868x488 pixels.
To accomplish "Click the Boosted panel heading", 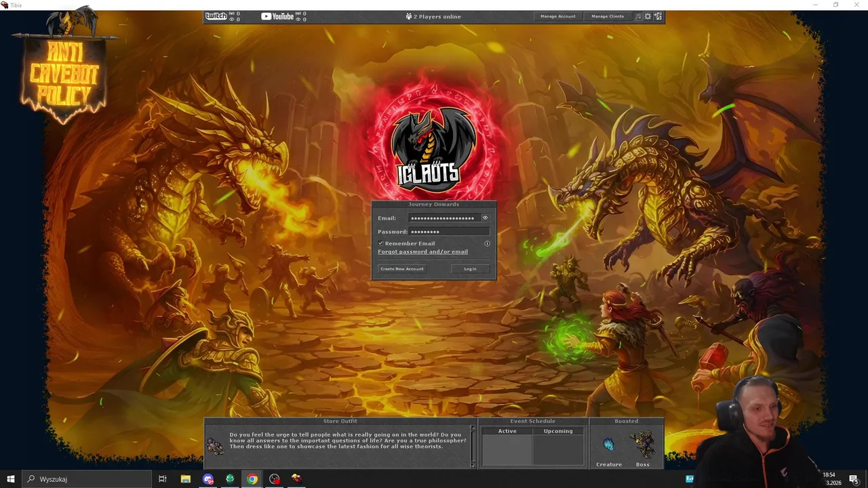I will click(x=627, y=422).
